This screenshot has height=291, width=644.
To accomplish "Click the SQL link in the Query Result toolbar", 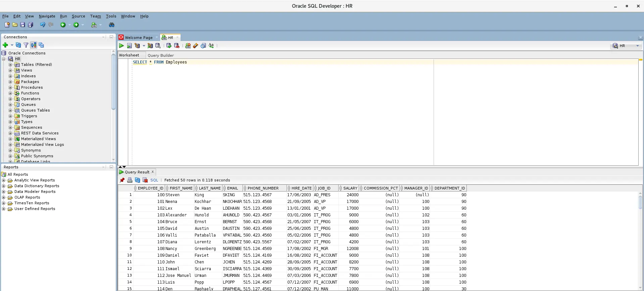I will [x=154, y=180].
